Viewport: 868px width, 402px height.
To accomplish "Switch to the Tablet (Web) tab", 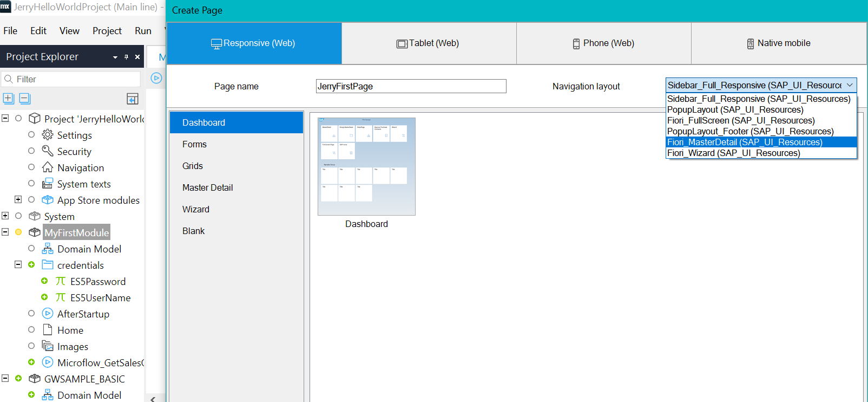I will click(429, 43).
